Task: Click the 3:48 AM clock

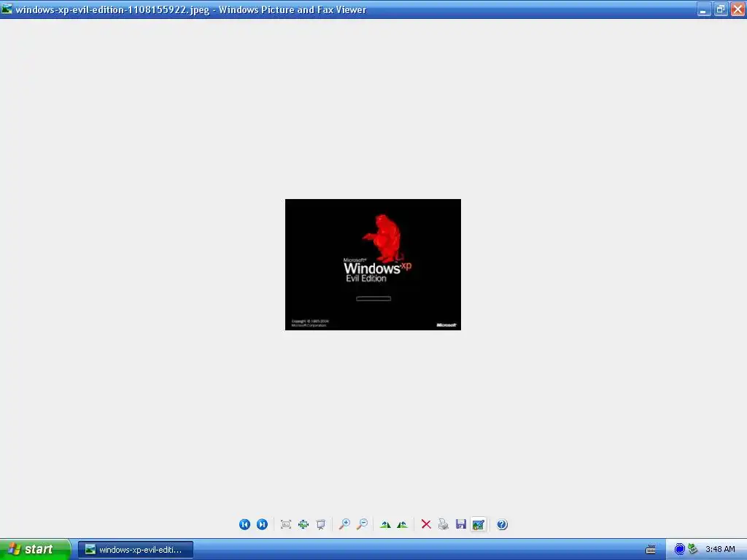Action: (720, 549)
